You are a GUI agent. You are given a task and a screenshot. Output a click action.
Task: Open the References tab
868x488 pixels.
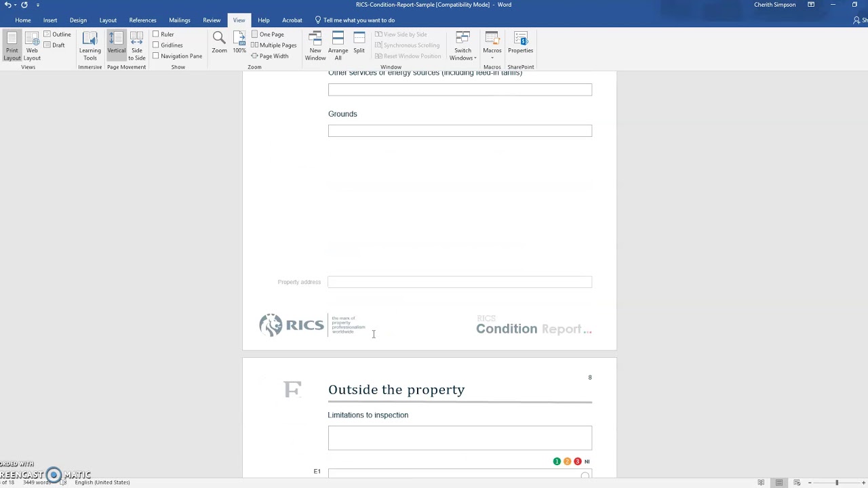tap(142, 20)
